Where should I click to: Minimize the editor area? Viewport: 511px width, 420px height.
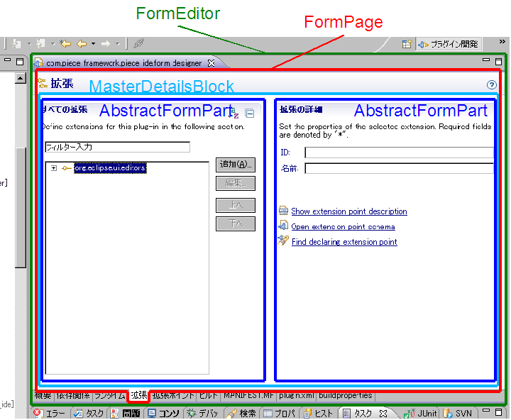click(x=486, y=60)
